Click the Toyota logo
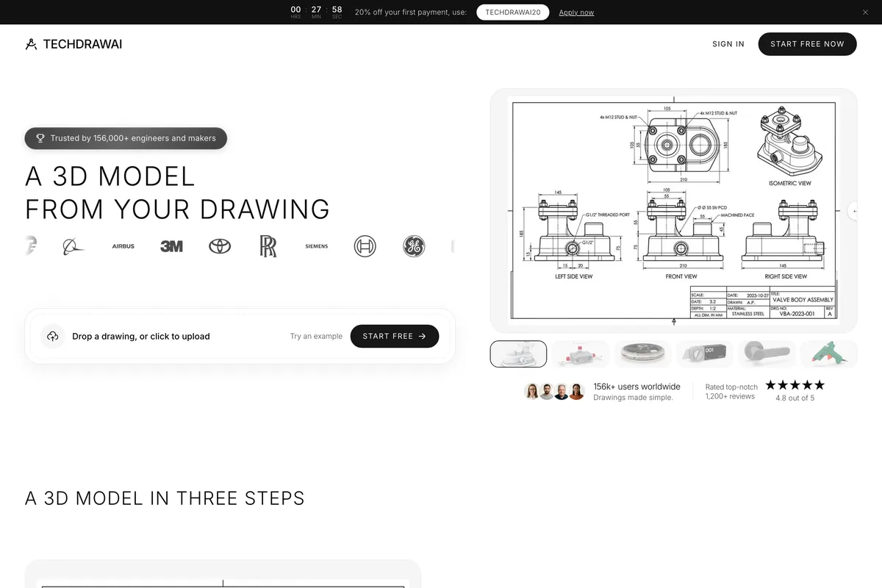 tap(220, 246)
